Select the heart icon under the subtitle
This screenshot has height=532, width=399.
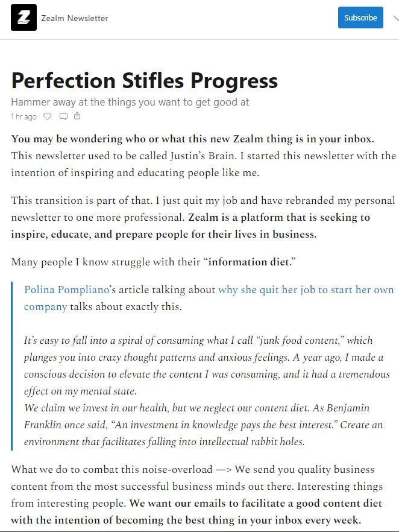[x=48, y=116]
